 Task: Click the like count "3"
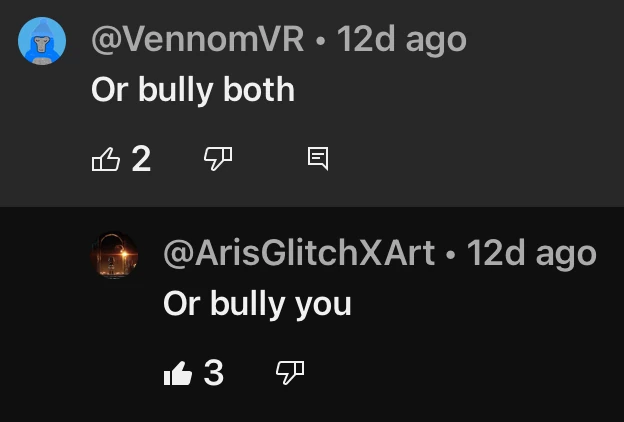(214, 373)
